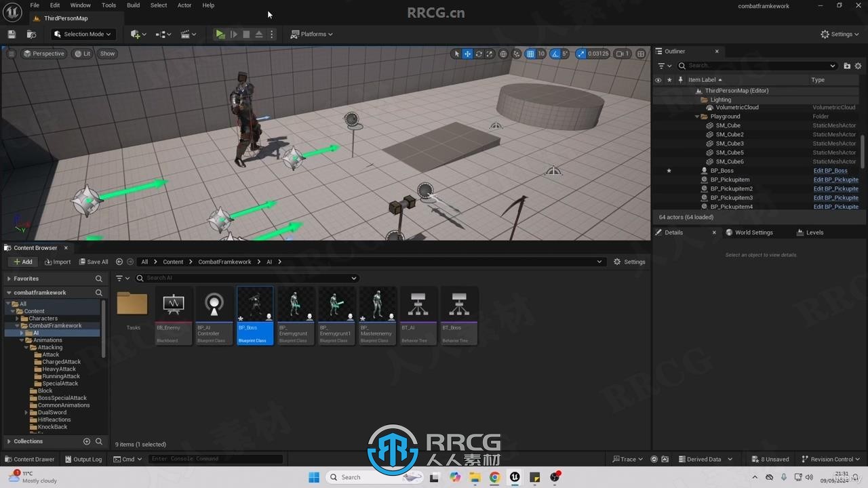Expand the Favorites section
Screen dimensions: 868x488
9,279
